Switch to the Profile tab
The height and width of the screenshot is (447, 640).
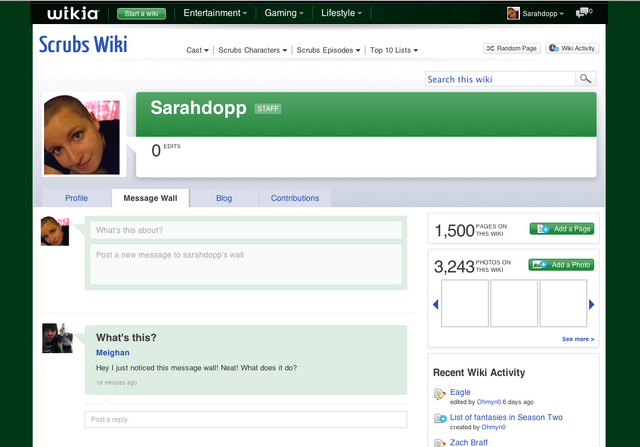[76, 198]
